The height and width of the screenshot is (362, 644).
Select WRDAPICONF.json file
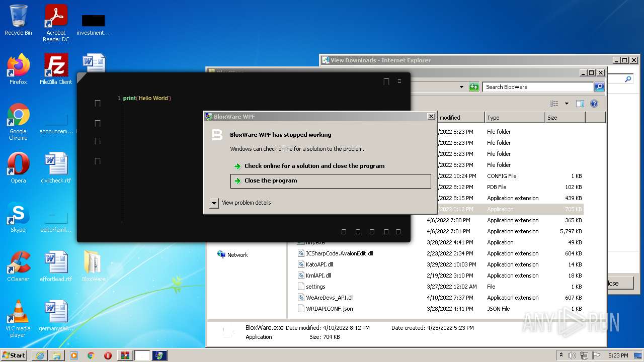click(329, 309)
